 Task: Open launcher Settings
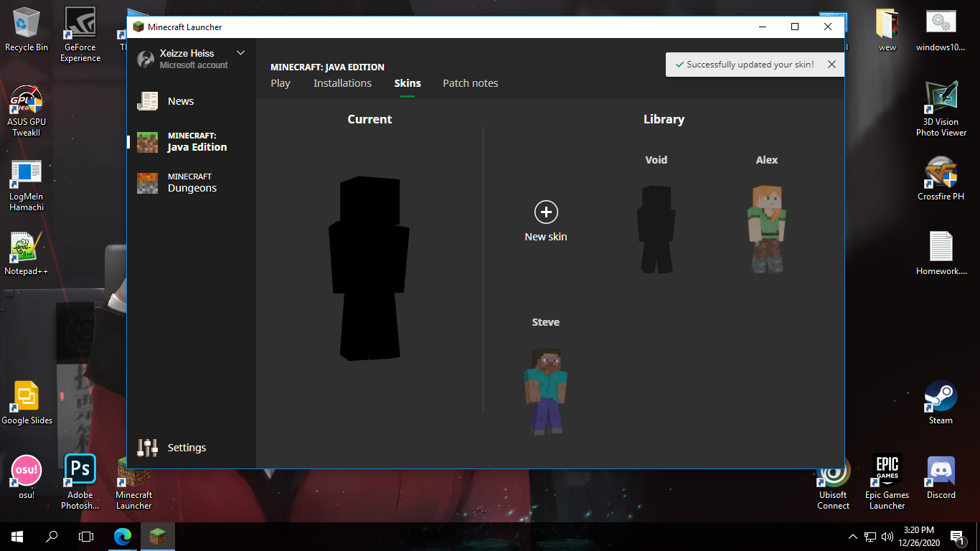[x=186, y=448]
